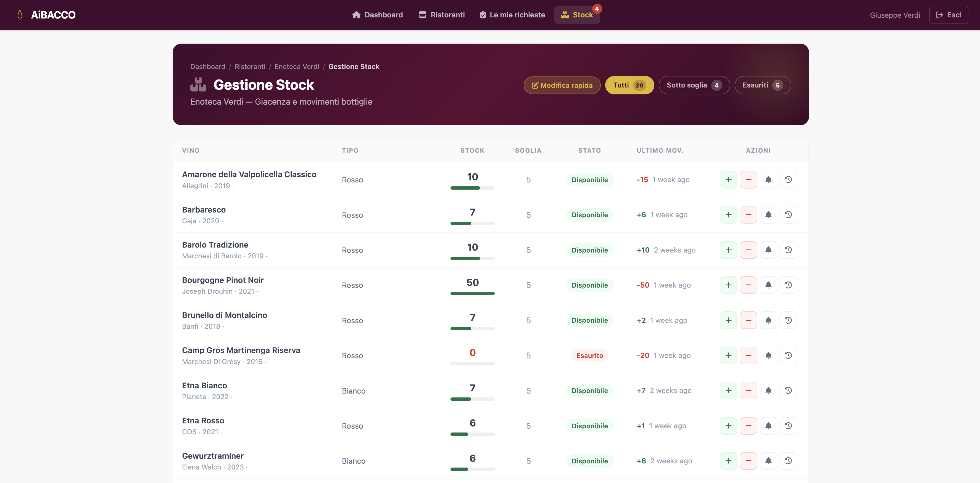Open Ristoranti breadcrumb link
This screenshot has height=483, width=980.
click(250, 67)
